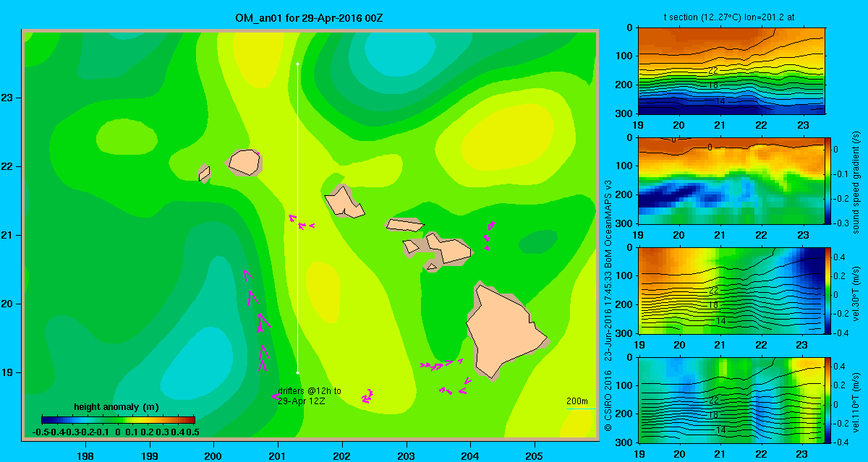Click longitude tick "203" on main map
Image resolution: width=868 pixels, height=462 pixels.
pos(407,456)
